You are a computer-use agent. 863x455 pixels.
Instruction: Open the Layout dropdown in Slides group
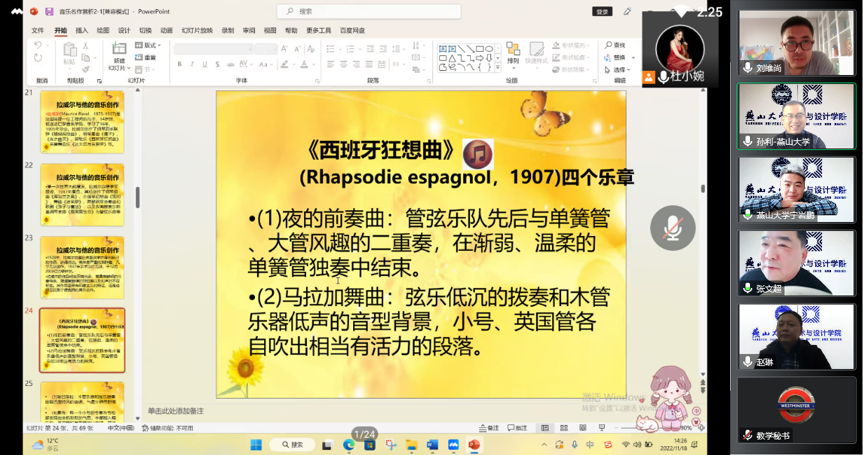[x=151, y=45]
